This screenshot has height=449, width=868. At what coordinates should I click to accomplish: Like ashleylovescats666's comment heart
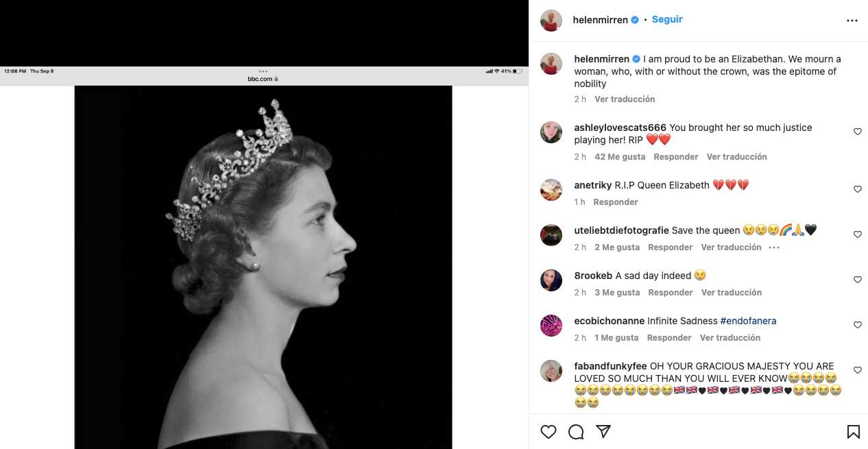coord(857,132)
